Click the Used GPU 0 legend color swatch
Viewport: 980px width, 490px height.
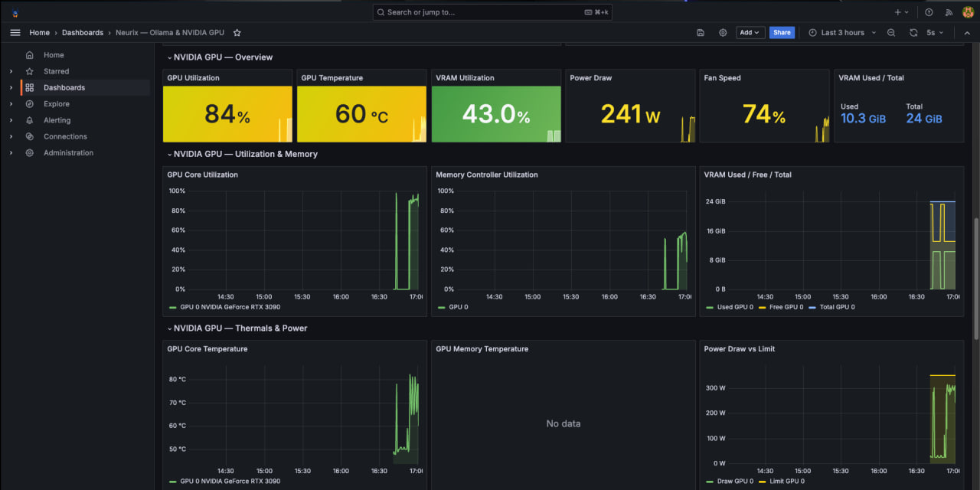(709, 307)
